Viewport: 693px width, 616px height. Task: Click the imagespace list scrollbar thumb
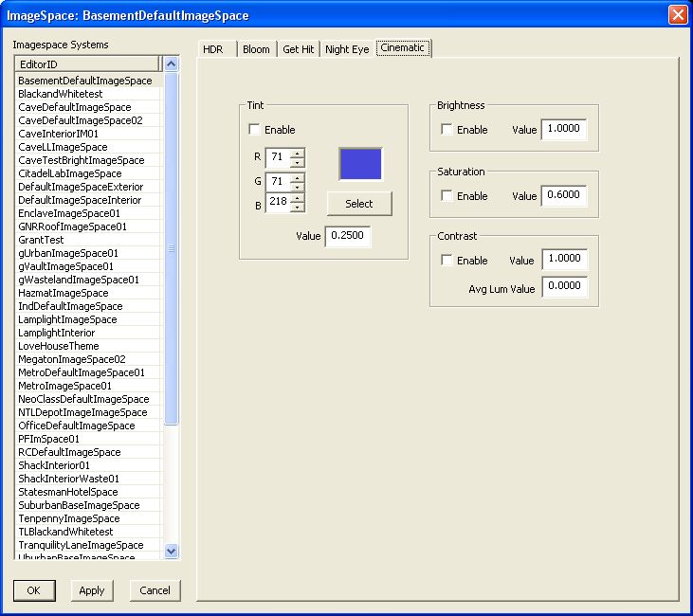pyautogui.click(x=171, y=248)
